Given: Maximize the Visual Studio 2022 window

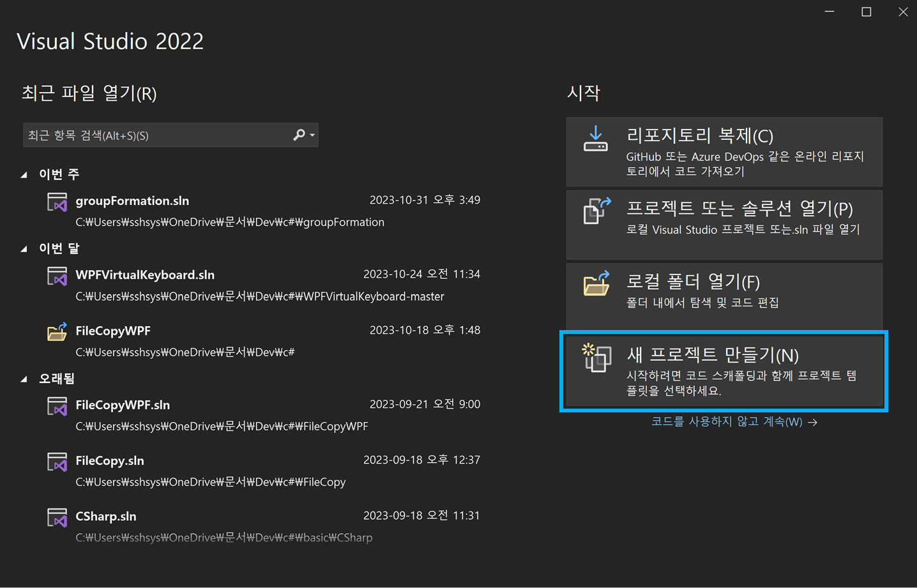Looking at the screenshot, I should (866, 11).
